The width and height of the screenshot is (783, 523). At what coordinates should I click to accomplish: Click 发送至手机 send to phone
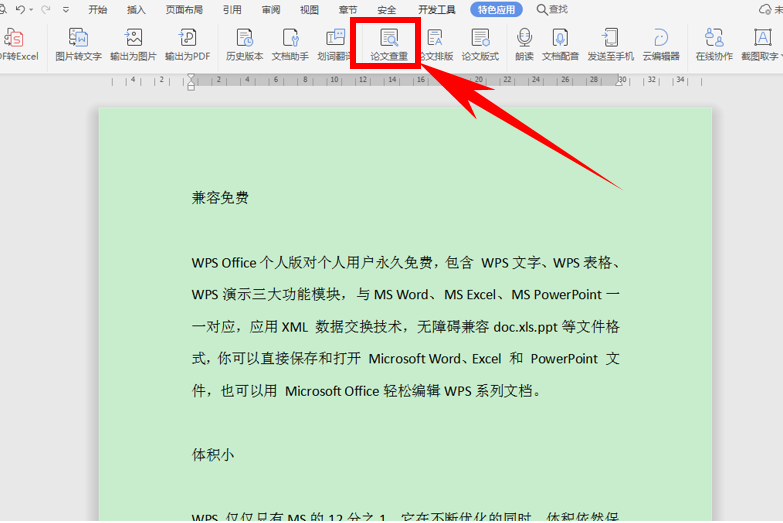click(611, 44)
